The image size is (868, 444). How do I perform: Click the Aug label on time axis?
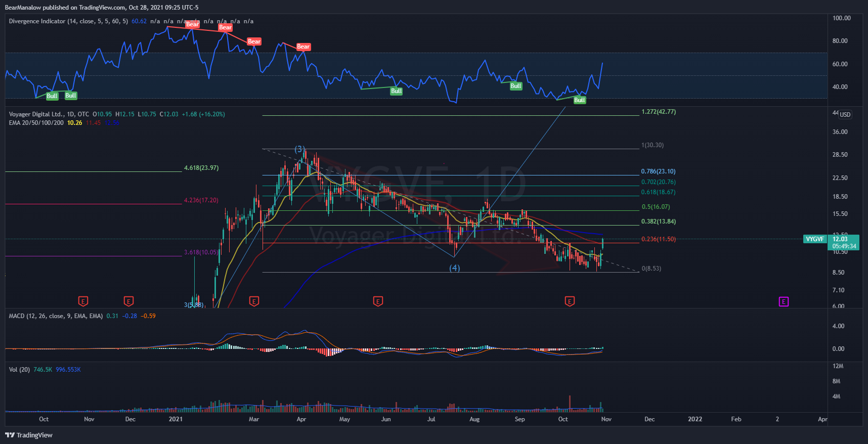pyautogui.click(x=474, y=419)
